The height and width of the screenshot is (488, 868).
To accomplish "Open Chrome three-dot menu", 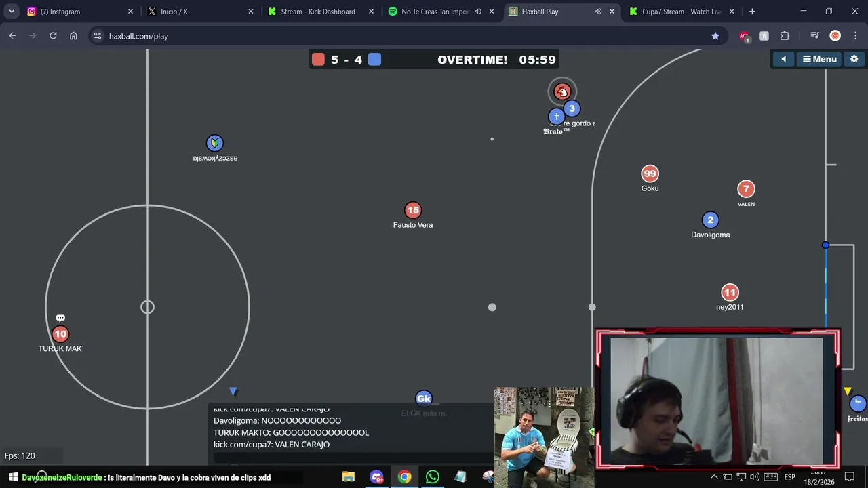I will pos(854,36).
